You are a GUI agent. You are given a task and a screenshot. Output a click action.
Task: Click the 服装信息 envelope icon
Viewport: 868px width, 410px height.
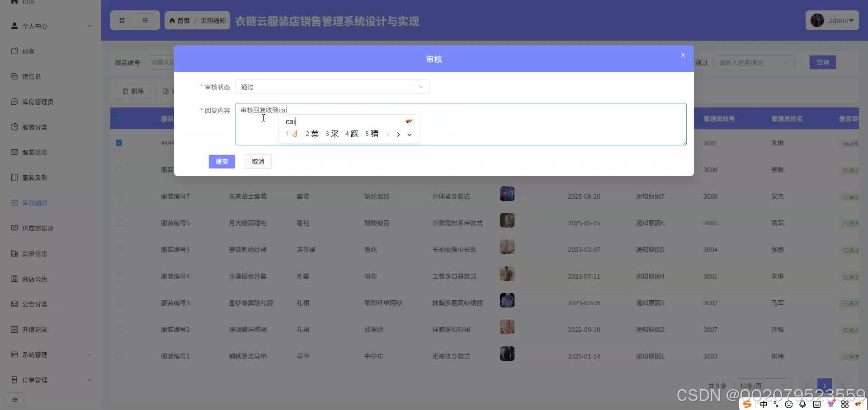click(x=14, y=152)
